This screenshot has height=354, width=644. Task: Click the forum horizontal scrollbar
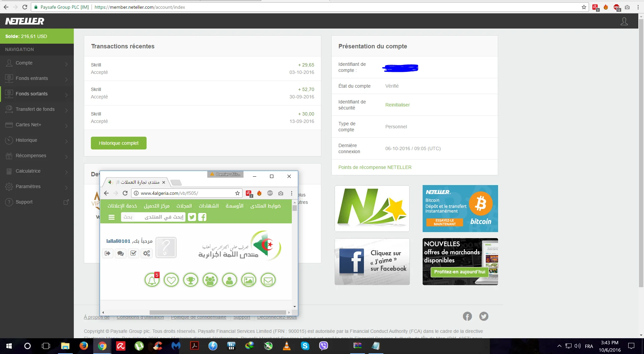point(217,312)
